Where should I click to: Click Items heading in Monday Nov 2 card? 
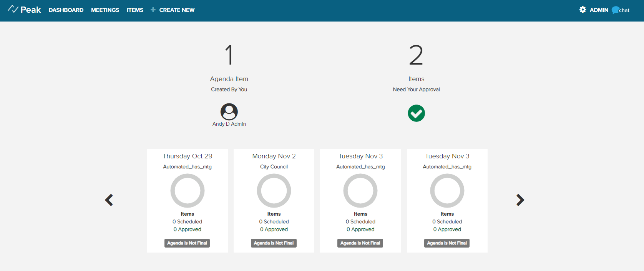(274, 214)
